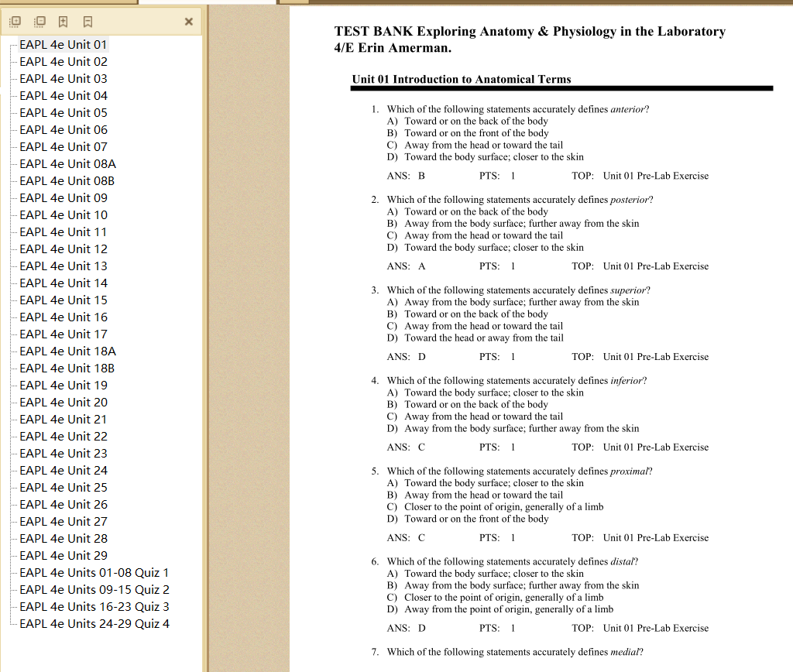Click the 'Unit 01 Introduction to Anatomical Terms' heading
The image size is (793, 672).
click(x=462, y=80)
